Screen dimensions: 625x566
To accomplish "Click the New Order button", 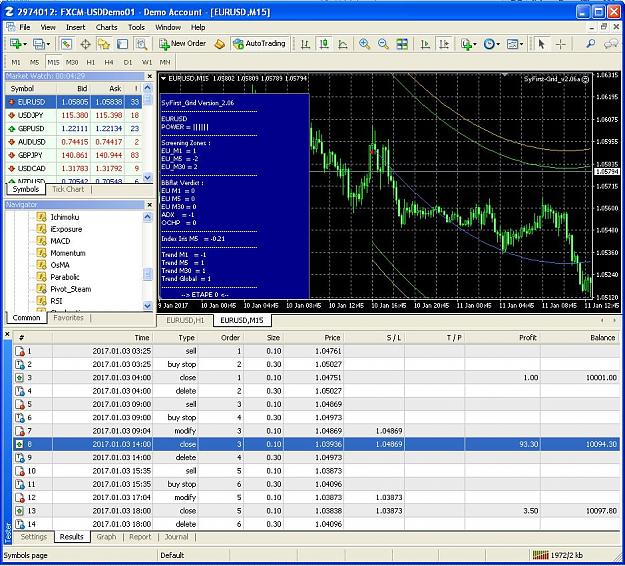I will (x=183, y=43).
